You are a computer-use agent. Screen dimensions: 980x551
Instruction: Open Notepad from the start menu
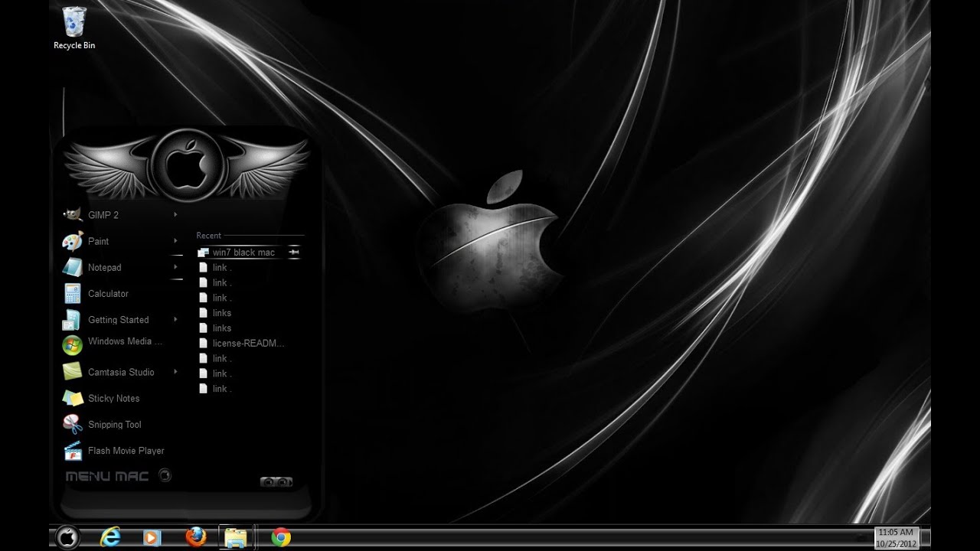point(104,268)
